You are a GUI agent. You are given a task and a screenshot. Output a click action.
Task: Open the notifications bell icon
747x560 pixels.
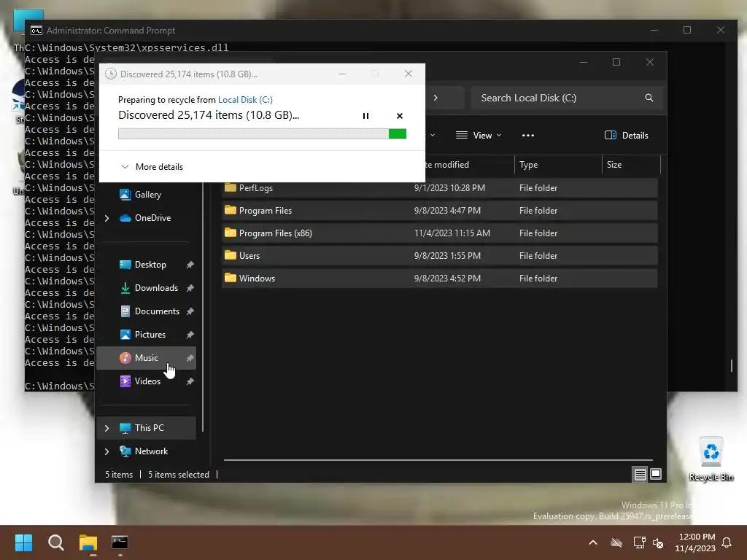727,542
